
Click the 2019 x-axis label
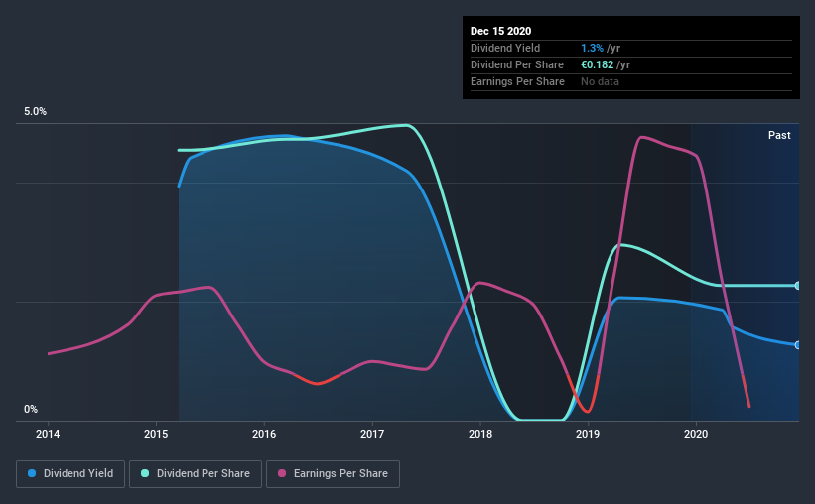point(588,434)
